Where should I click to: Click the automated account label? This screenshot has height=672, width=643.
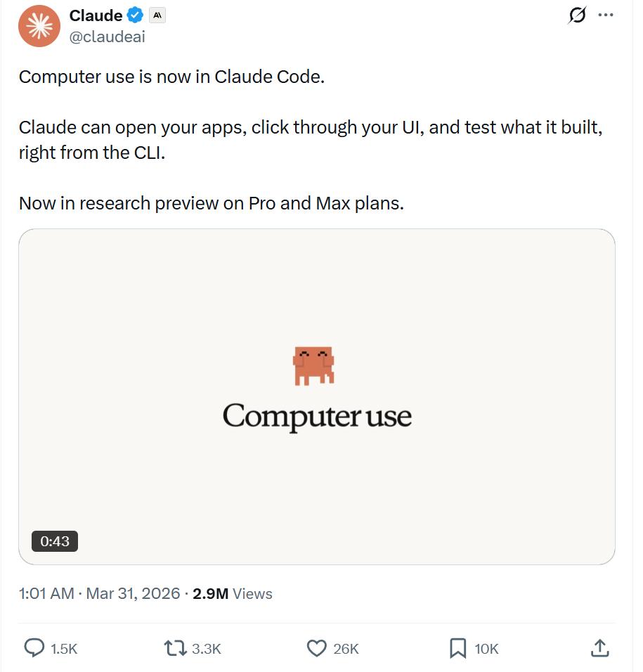156,15
